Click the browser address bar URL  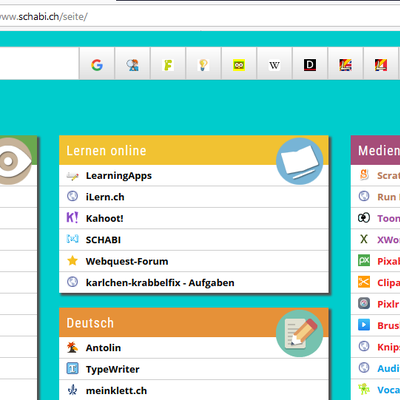44,17
